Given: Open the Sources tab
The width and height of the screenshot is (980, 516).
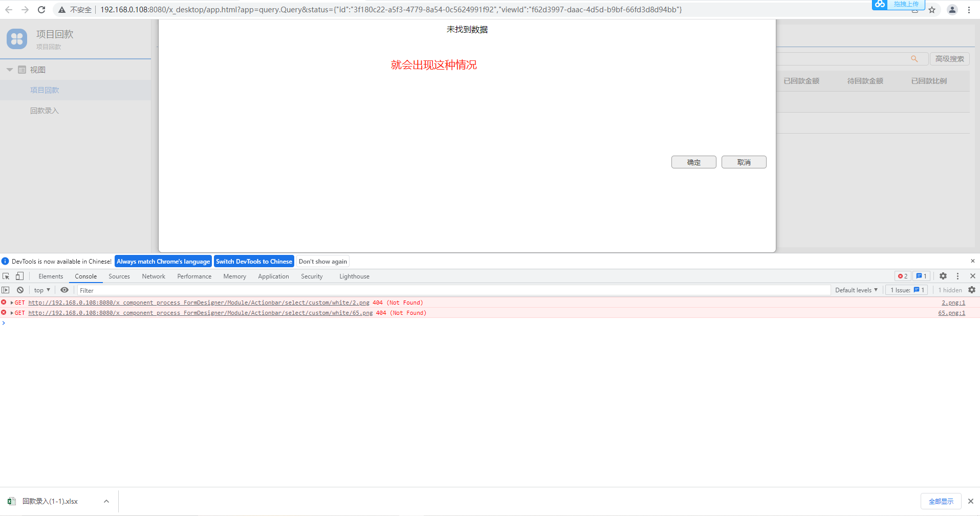Looking at the screenshot, I should click(119, 276).
